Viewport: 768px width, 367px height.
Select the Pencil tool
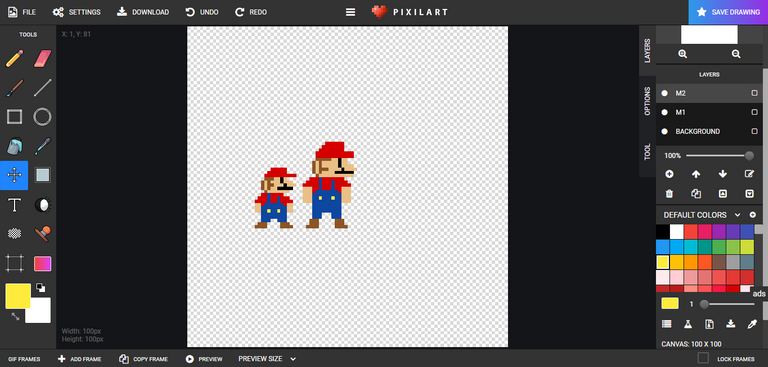click(14, 59)
